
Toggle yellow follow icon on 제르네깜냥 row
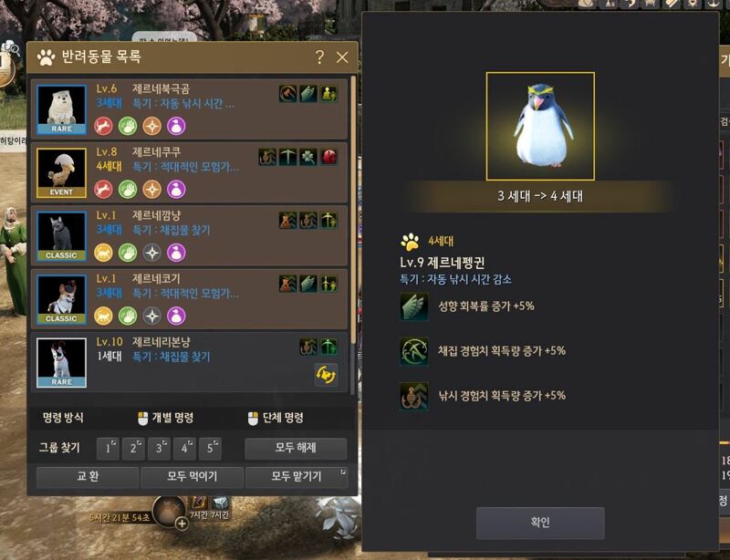point(103,253)
